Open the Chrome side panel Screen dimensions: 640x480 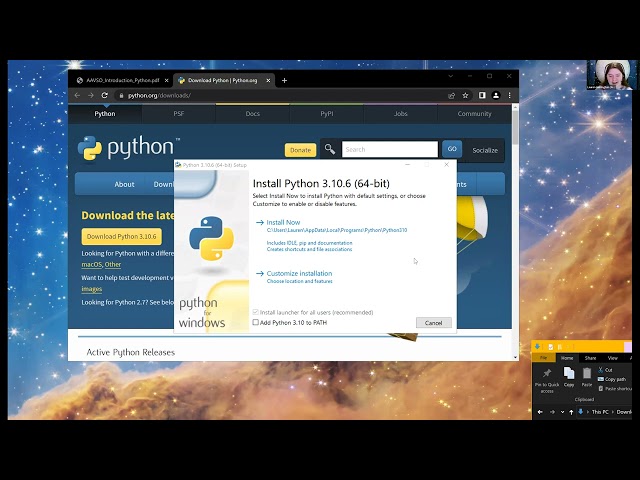click(x=482, y=95)
